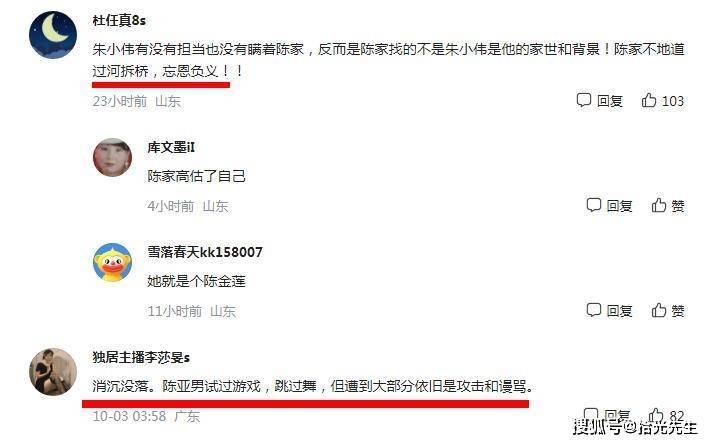Open 独居主播李莎旻s's profile picture
This screenshot has width=712, height=444.
(53, 372)
